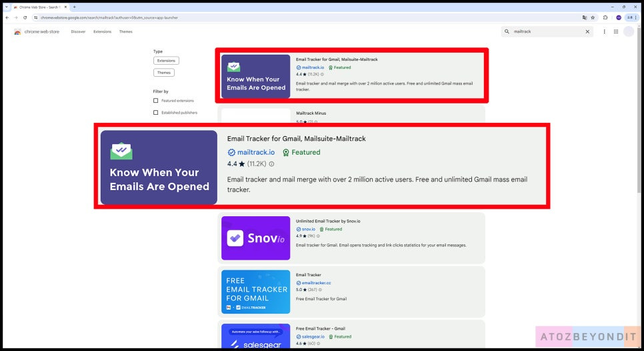Image resolution: width=644 pixels, height=351 pixels.
Task: Visit the emailtracker.cc publisher link
Action: click(x=316, y=283)
